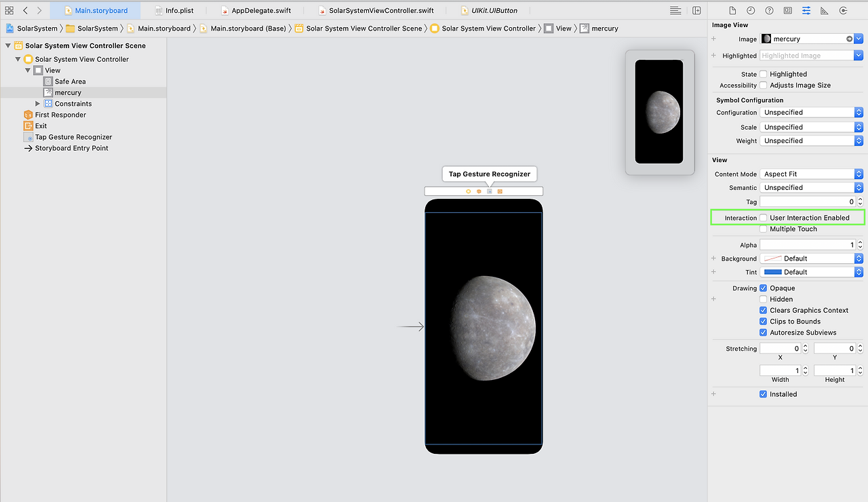
Task: Click the First Responder icon in scene dock
Action: (479, 191)
